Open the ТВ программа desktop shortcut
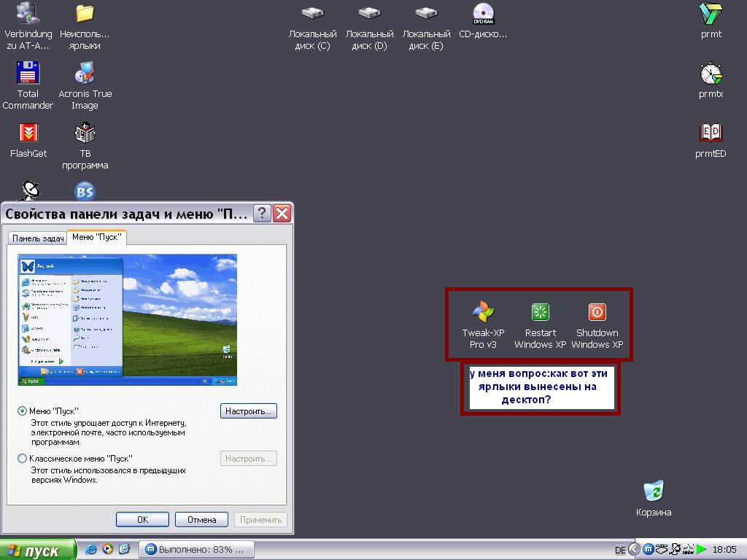Screen dimensions: 747x560 pos(85,146)
